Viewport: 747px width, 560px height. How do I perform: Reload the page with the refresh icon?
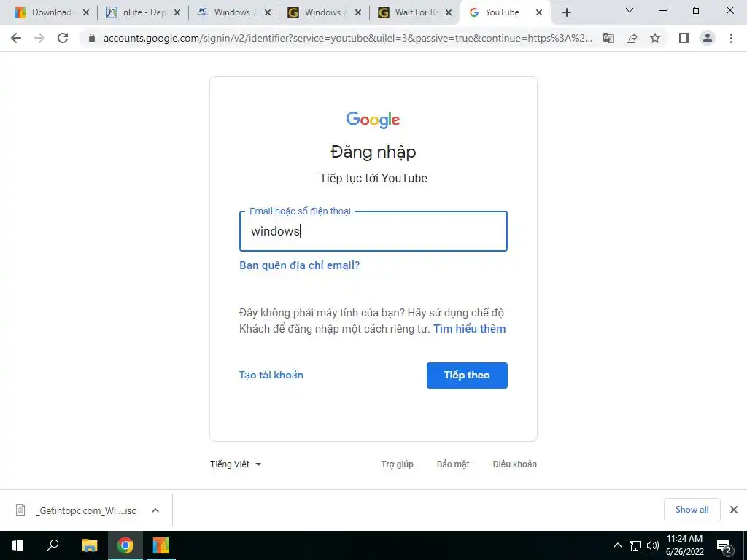click(x=63, y=38)
